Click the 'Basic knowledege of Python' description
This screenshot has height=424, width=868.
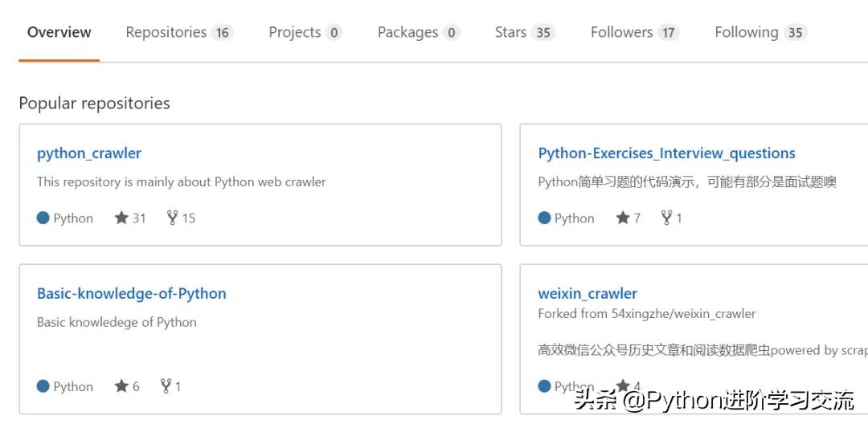coord(117,322)
